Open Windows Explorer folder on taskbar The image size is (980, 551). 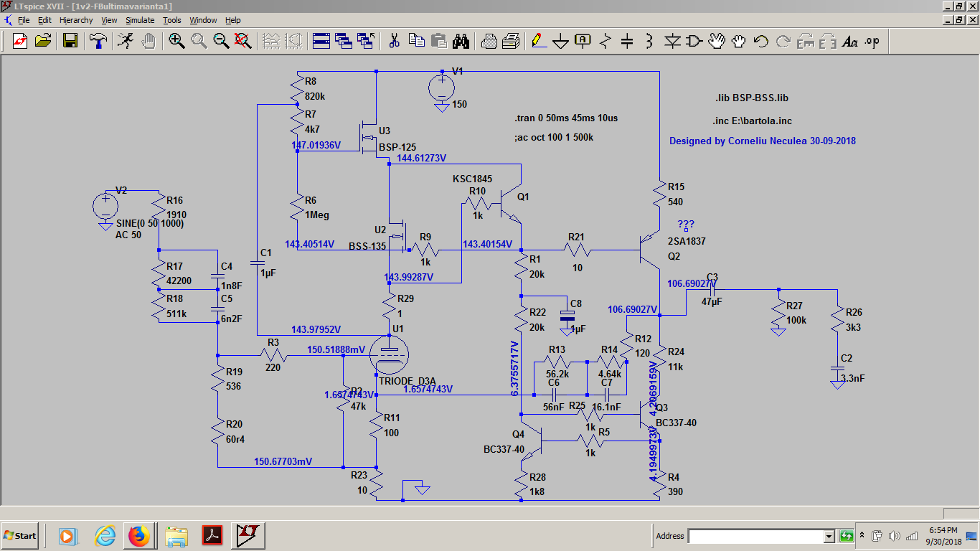[x=176, y=535]
